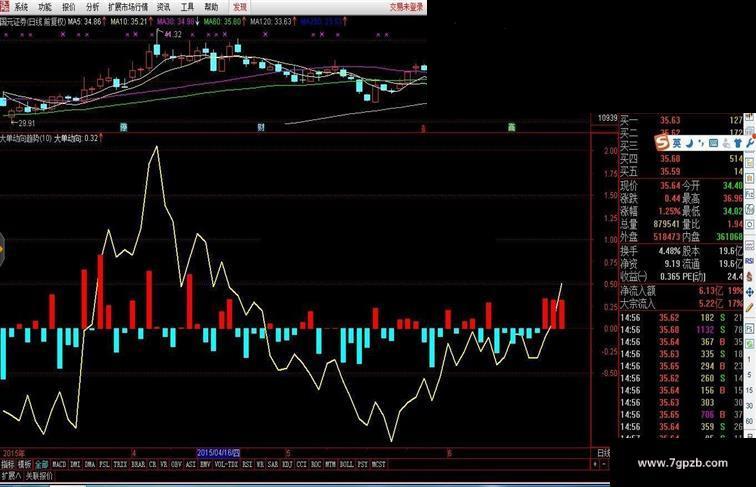Screen dimensions: 756x487
Task: Click the dollar sign icon in the right sidebar
Action: pos(750,277)
